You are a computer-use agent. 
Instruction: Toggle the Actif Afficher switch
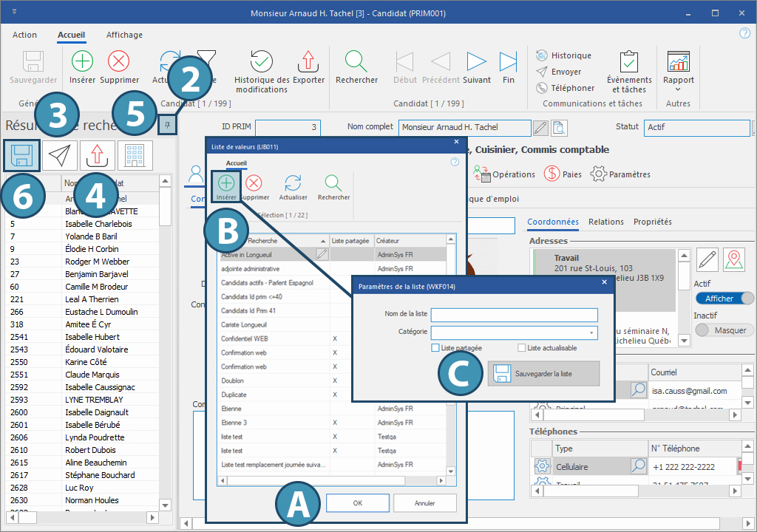(x=724, y=298)
